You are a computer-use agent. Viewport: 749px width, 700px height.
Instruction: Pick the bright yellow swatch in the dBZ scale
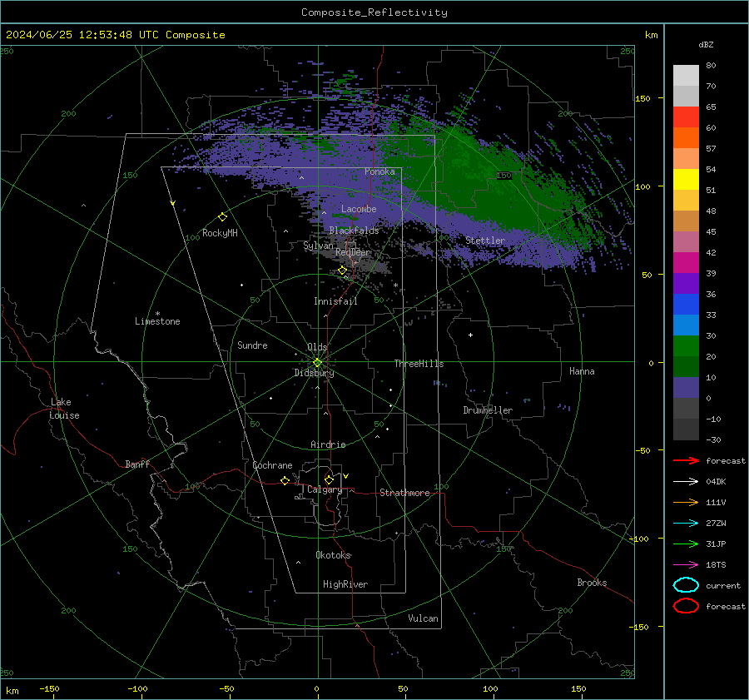686,179
